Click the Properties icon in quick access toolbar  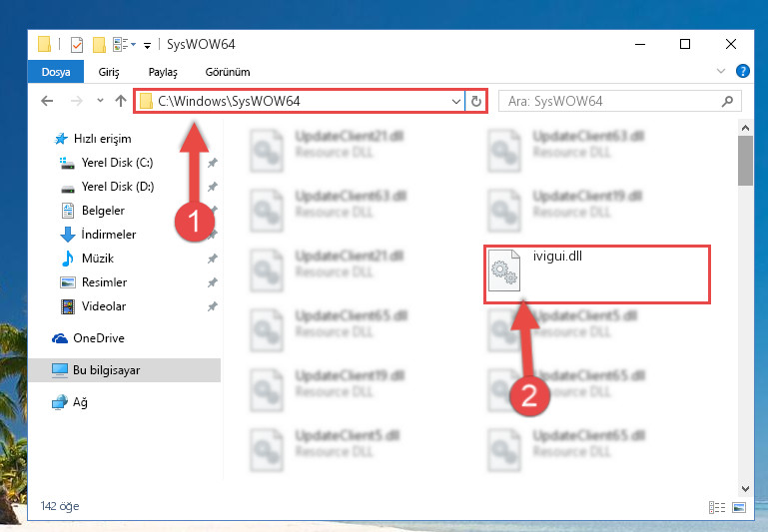(77, 45)
